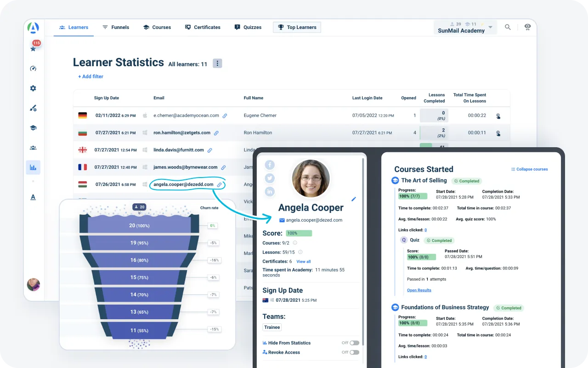Viewport: 588px width, 368px height.
Task: Collapse courses in Courses Started panel
Action: tap(529, 169)
